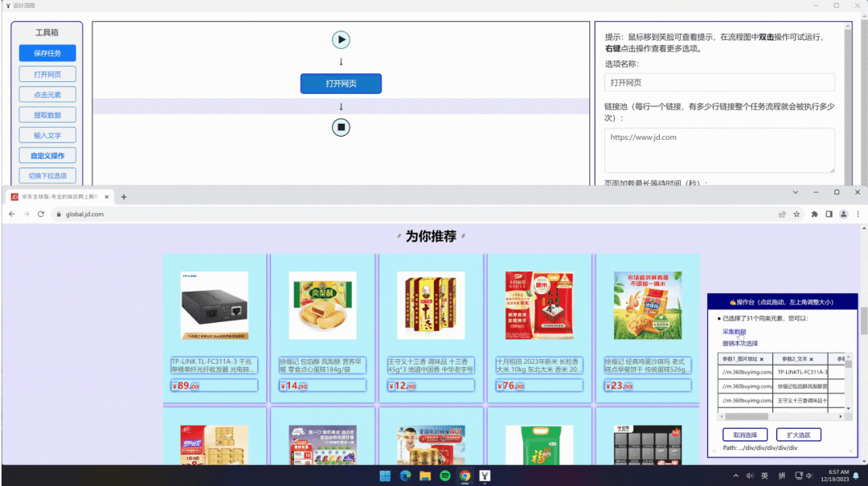Focus the 链接池 URL text area

(x=719, y=150)
